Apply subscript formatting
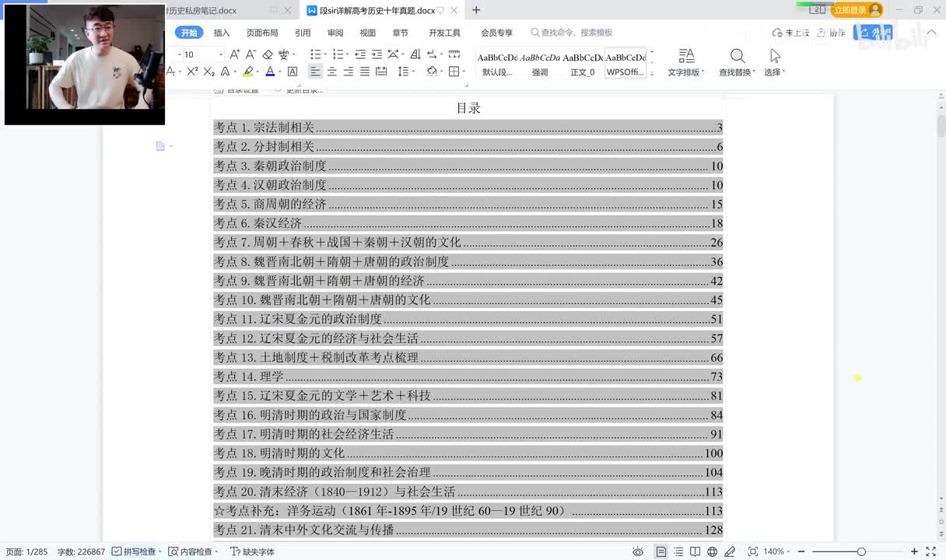Image resolution: width=946 pixels, height=560 pixels. click(208, 72)
